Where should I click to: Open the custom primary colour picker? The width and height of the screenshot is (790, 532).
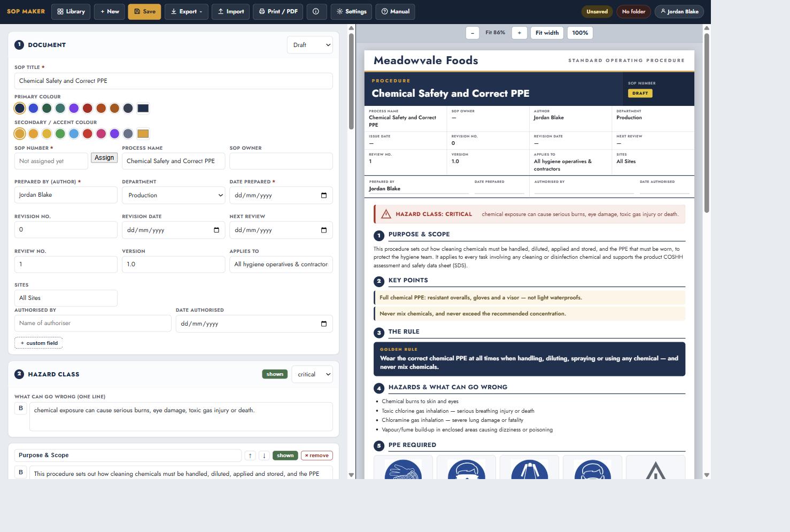[143, 108]
